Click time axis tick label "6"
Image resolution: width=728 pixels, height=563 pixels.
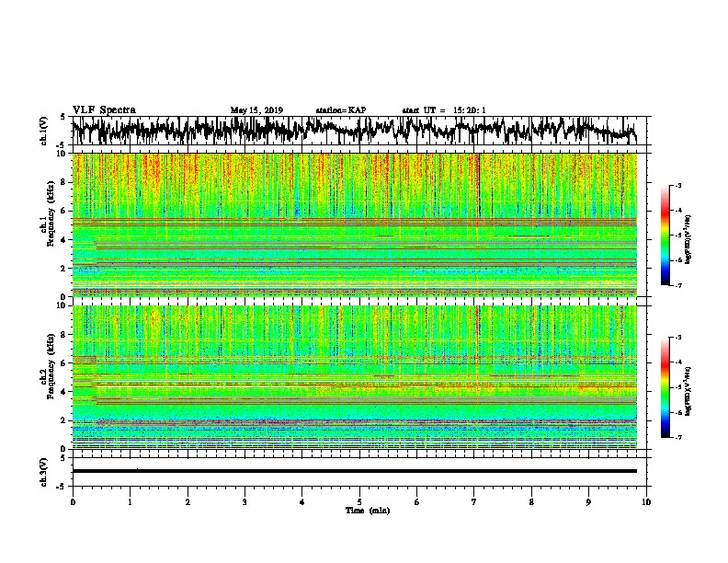coord(417,502)
